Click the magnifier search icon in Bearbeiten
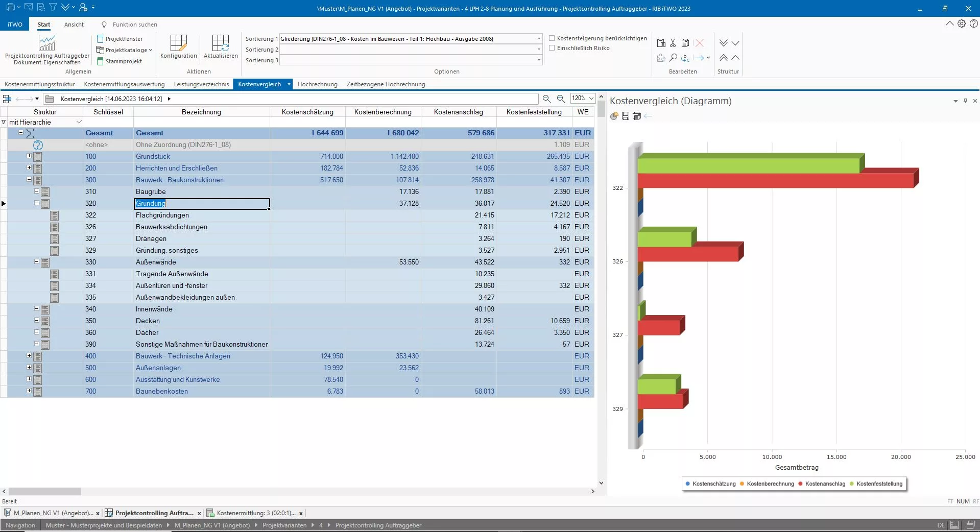 pos(673,58)
